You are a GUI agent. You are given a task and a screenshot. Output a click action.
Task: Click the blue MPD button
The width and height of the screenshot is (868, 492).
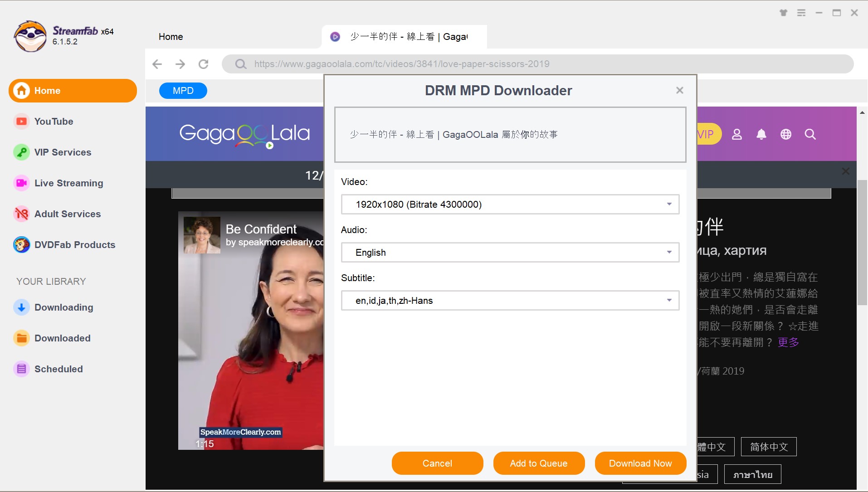pos(183,91)
